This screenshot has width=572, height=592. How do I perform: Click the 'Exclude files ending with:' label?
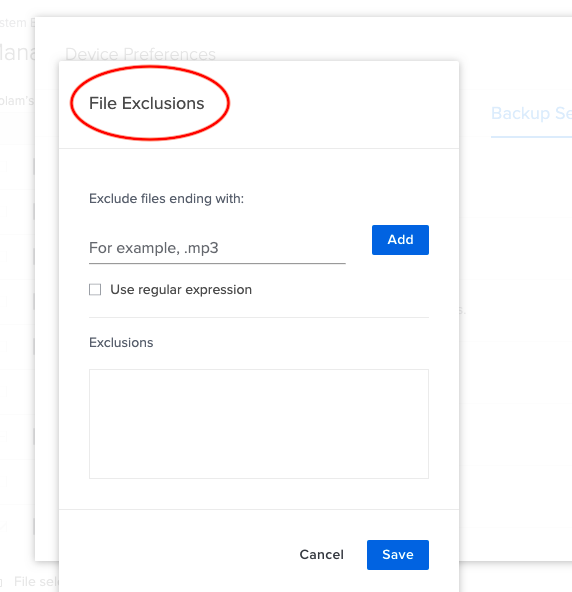[167, 199]
